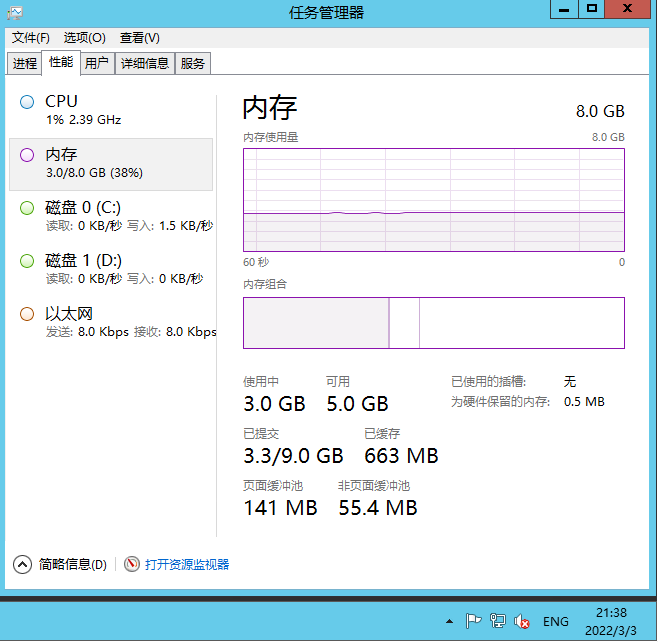Click the 5.0 GB 可用 value
The image size is (658, 642).
point(358,404)
